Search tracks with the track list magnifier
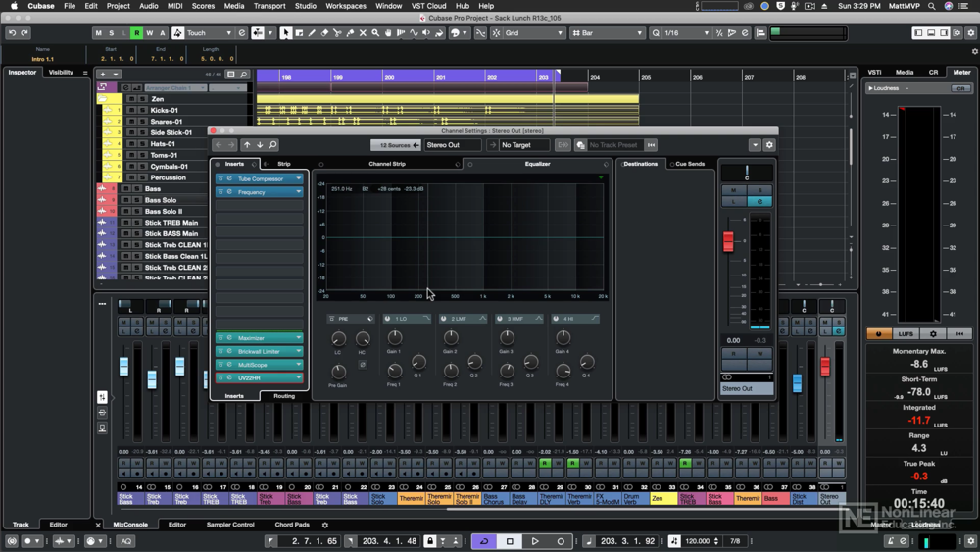 click(x=244, y=75)
